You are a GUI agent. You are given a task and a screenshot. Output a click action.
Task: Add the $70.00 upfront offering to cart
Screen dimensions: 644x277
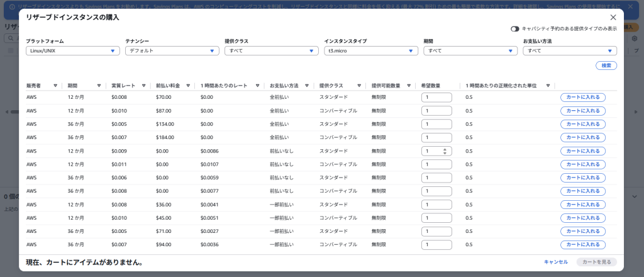[x=583, y=98]
